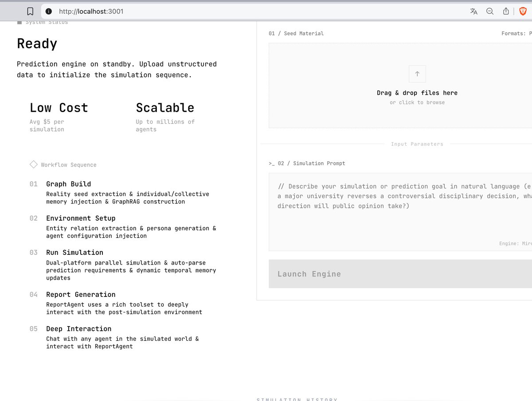Click 'Up to millions of agents' text
The image size is (532, 401).
pos(165,125)
